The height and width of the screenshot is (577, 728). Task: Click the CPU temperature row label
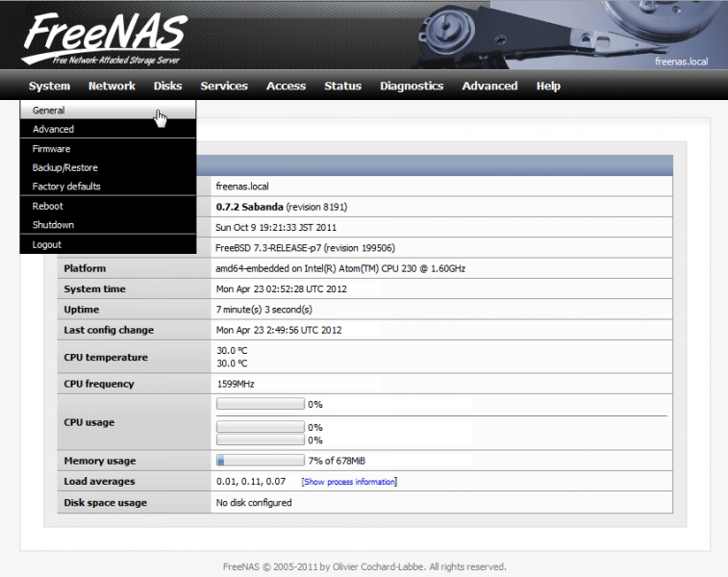pos(106,357)
